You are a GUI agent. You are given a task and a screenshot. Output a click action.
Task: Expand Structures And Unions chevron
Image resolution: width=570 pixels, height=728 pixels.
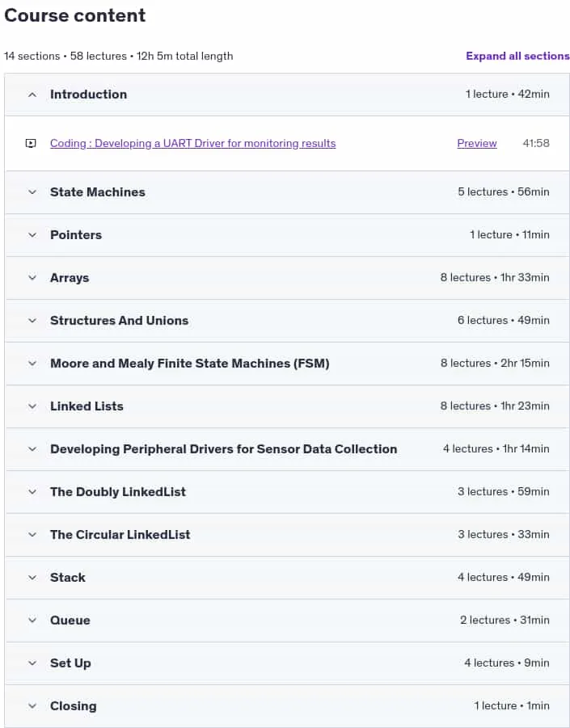tap(32, 320)
